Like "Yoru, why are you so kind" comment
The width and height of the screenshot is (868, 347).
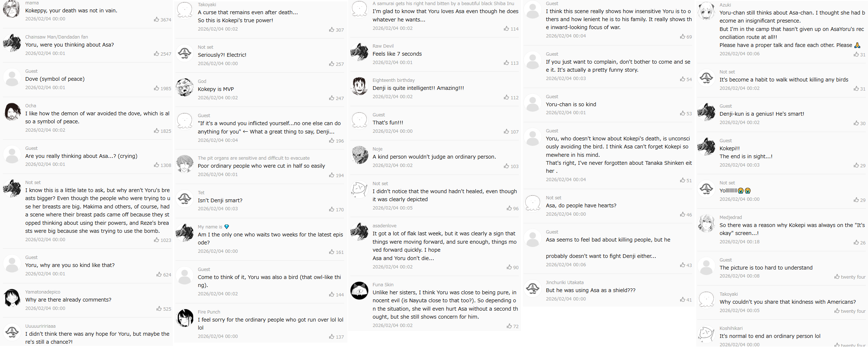159,275
